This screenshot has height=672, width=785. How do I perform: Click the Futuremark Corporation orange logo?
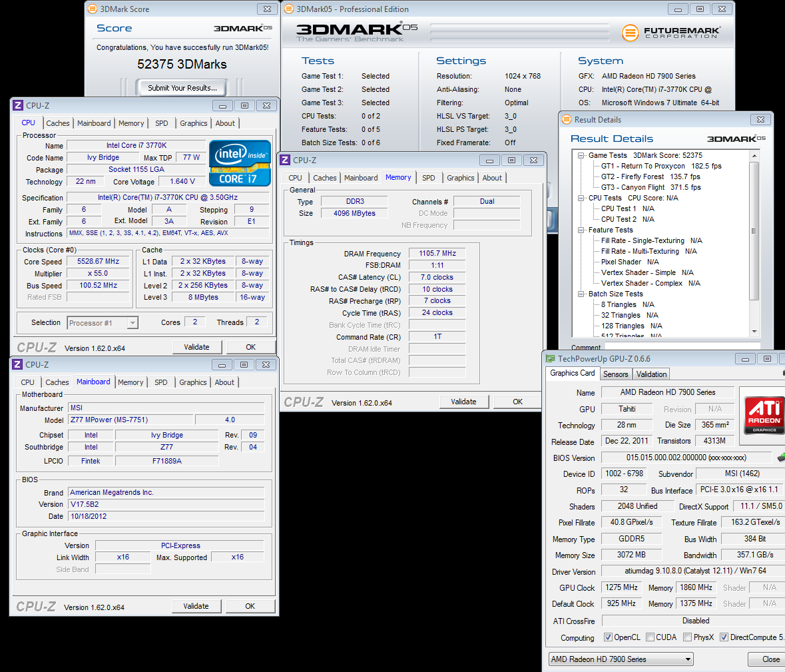coord(630,33)
